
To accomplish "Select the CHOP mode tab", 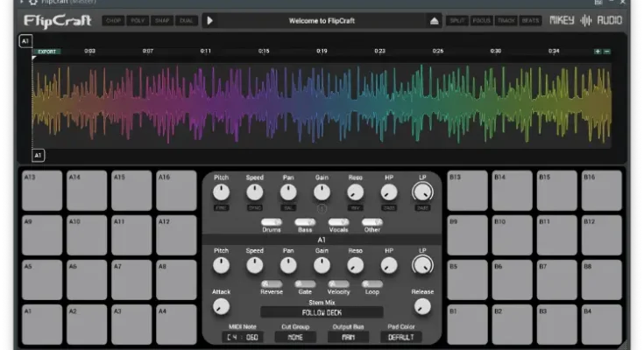I will tap(114, 20).
